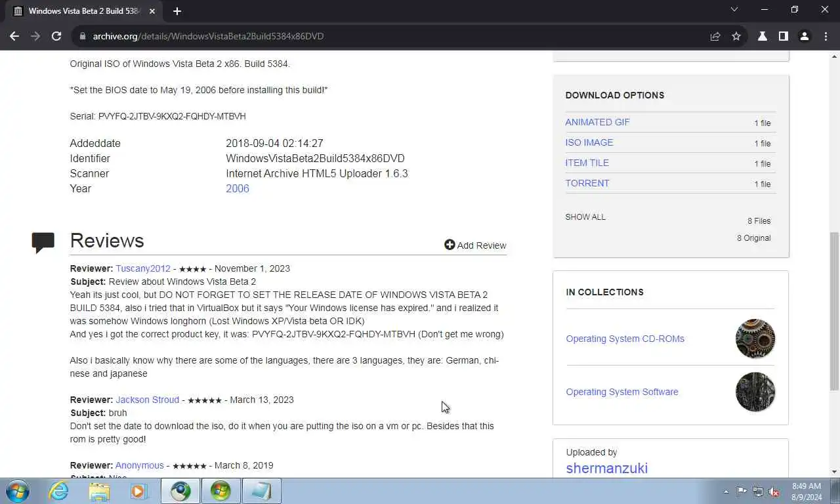Open Windows Media Player from taskbar

click(138, 491)
